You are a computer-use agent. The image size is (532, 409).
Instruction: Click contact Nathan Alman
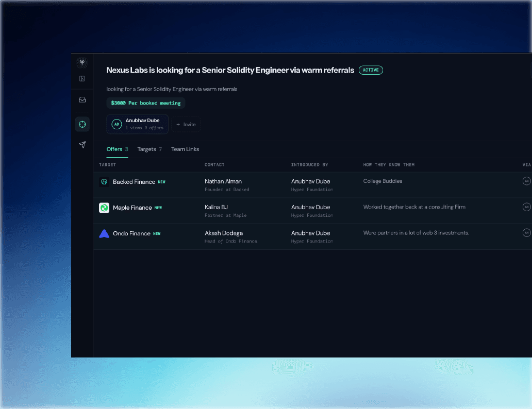(x=223, y=181)
